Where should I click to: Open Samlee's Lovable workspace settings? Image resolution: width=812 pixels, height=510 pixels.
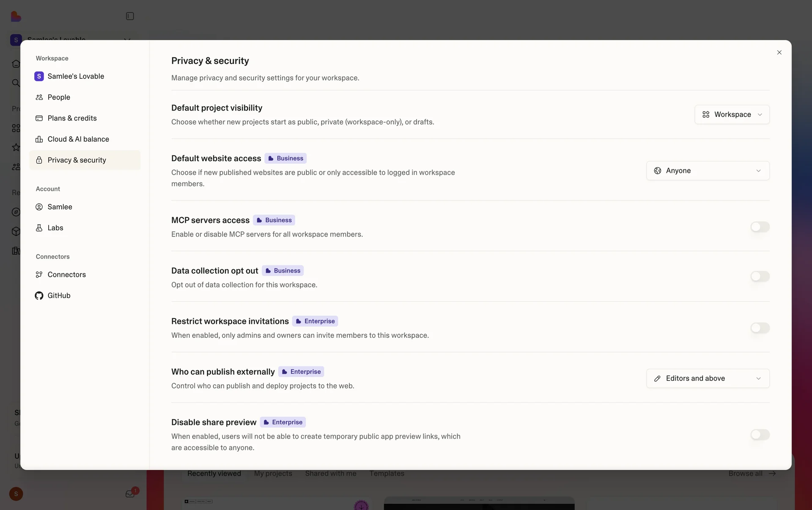click(75, 76)
